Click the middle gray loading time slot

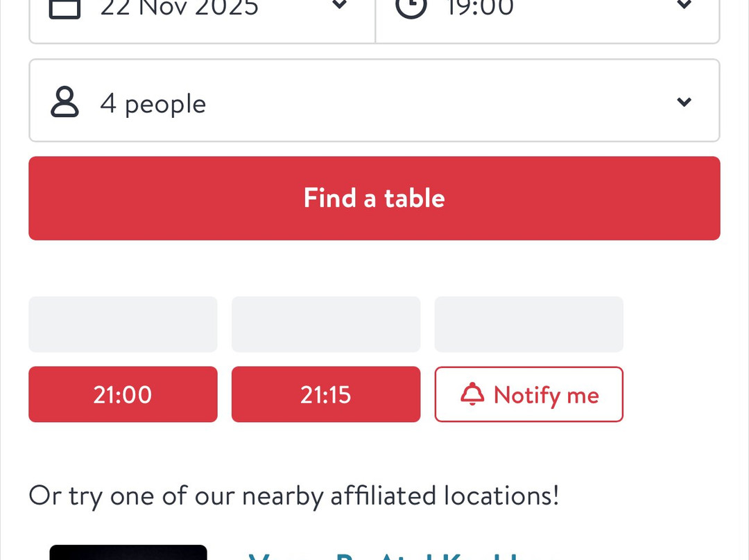pos(326,324)
